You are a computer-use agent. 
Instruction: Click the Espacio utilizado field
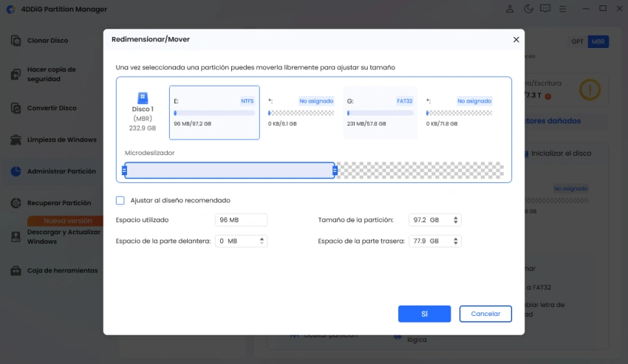tap(241, 220)
